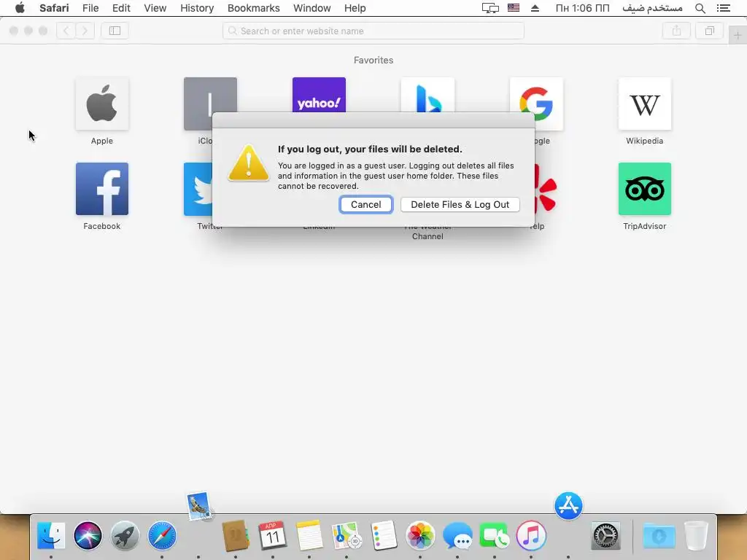The width and height of the screenshot is (747, 560).
Task: Open the View menu
Action: tap(155, 8)
